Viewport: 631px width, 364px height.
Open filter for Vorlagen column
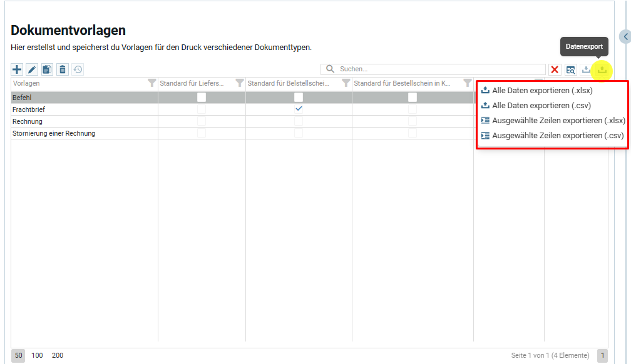point(151,83)
